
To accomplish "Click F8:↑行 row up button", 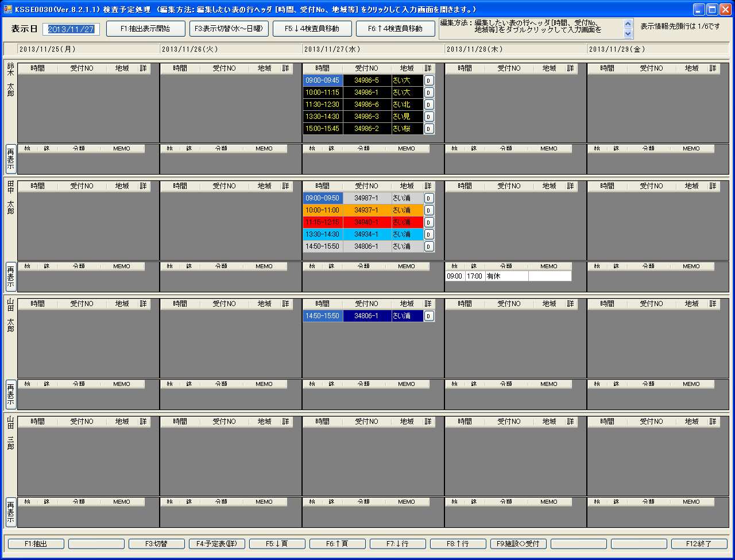I will (458, 544).
